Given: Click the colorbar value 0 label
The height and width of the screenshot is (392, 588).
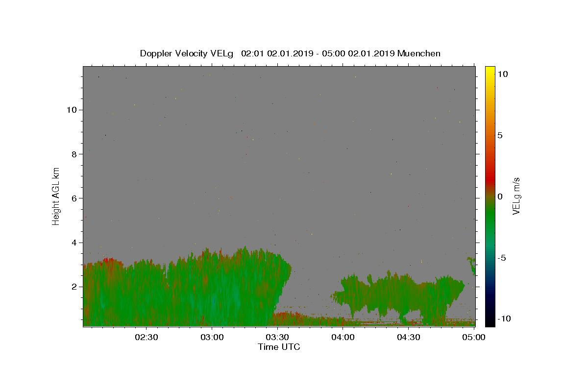Looking at the screenshot, I should point(500,196).
